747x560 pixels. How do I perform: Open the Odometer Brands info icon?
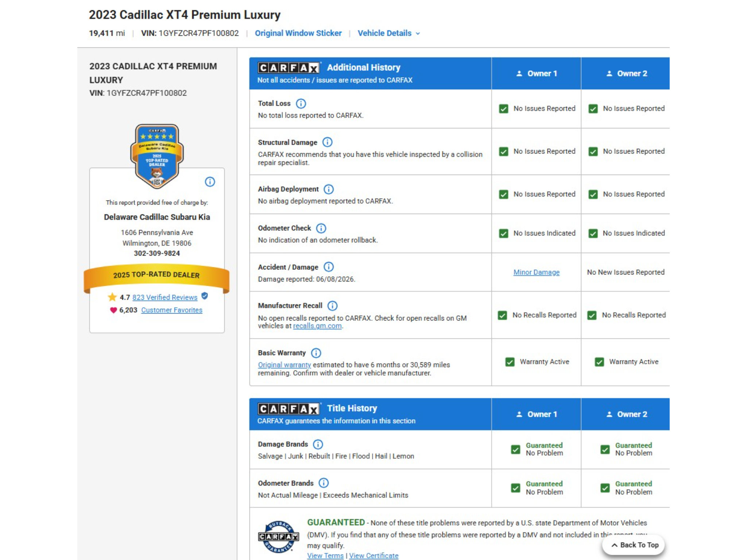[324, 483]
